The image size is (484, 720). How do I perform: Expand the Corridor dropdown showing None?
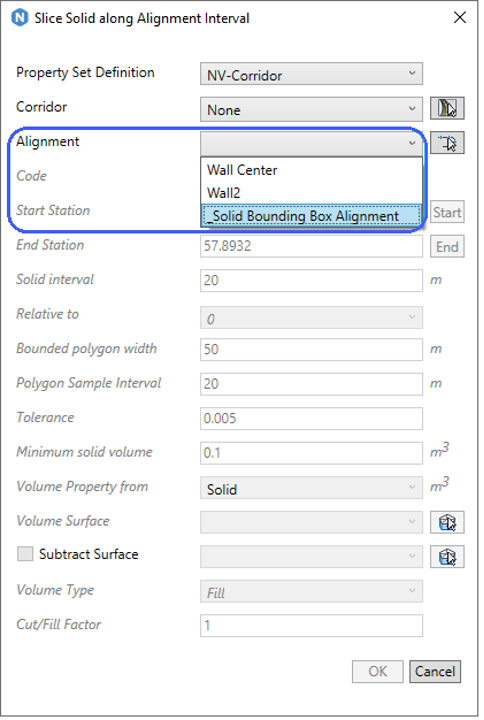pos(311,109)
